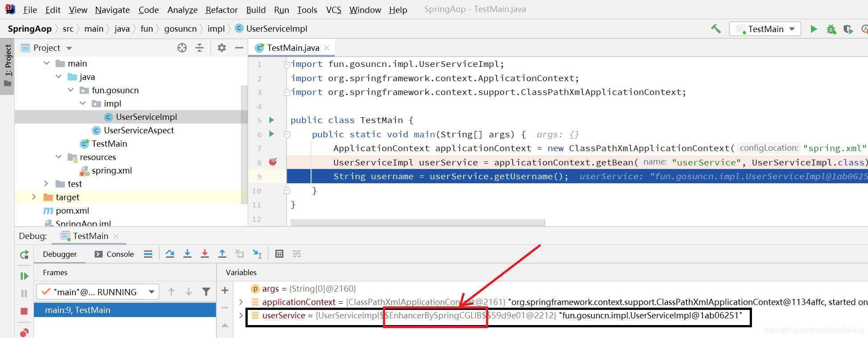Close the TestMain debug tab
Viewport: 868px width, 338px height.
tap(116, 236)
